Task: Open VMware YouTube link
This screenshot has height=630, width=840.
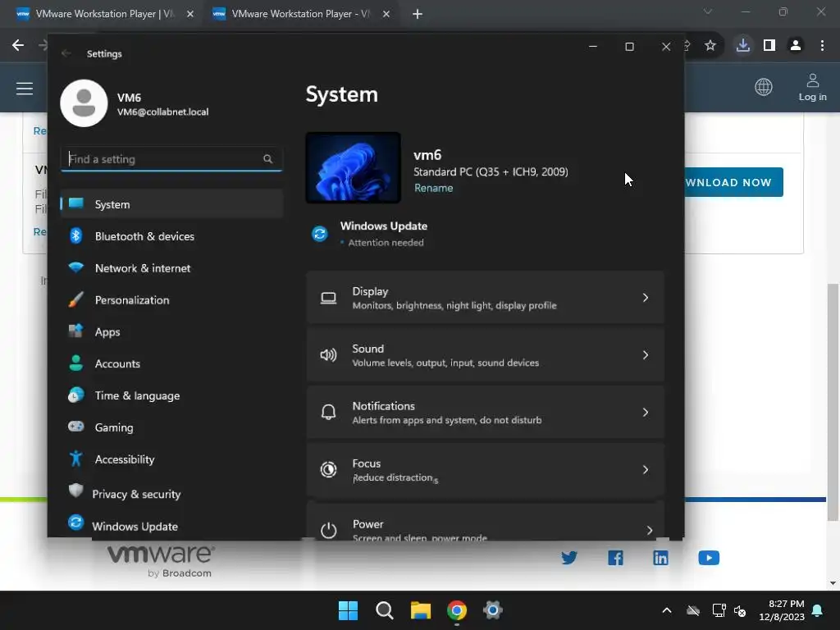Action: tap(709, 558)
